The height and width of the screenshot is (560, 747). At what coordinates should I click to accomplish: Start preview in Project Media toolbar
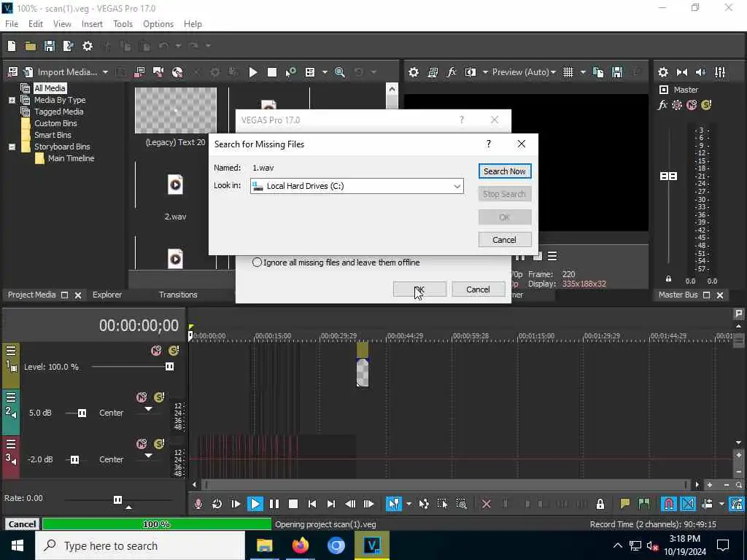point(253,72)
